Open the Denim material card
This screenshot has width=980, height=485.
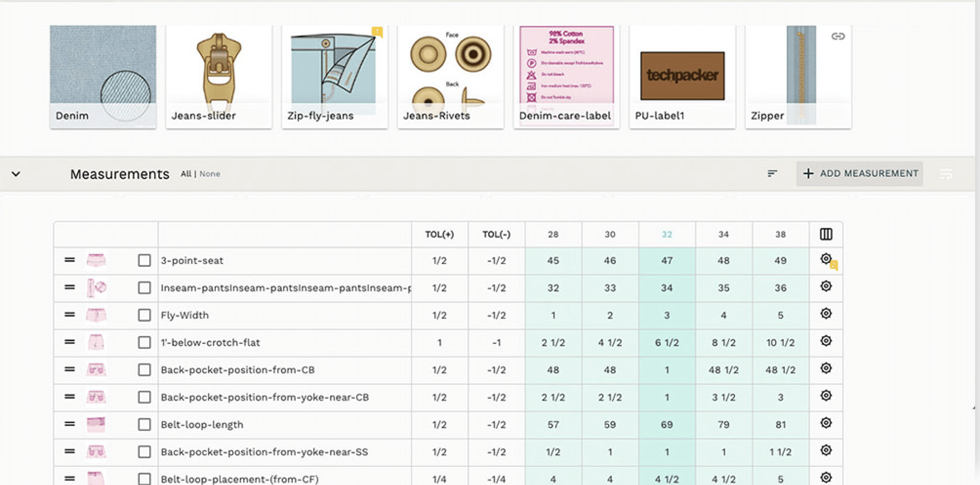pyautogui.click(x=103, y=77)
